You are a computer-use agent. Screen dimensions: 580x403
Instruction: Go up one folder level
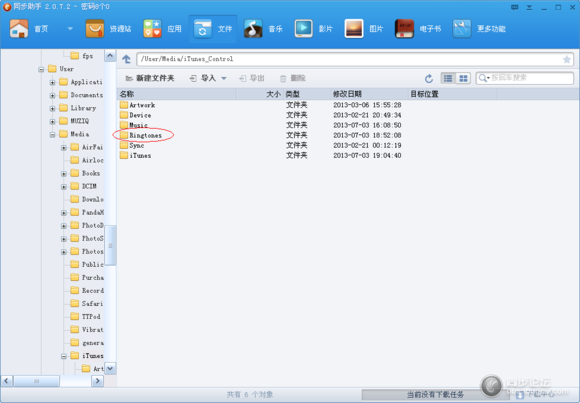click(127, 59)
